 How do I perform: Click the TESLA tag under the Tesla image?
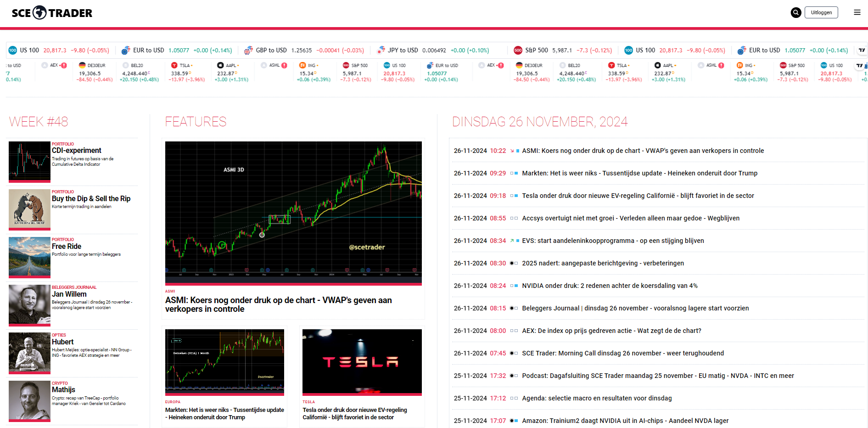click(308, 402)
